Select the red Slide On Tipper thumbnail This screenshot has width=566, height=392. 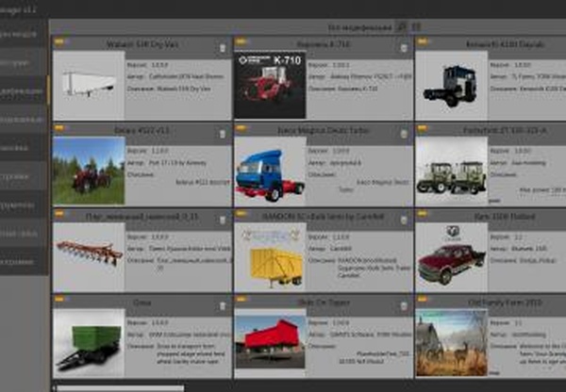[x=271, y=343]
